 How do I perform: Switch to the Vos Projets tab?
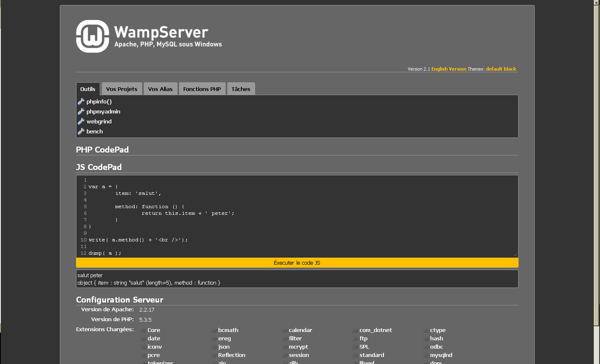(121, 89)
